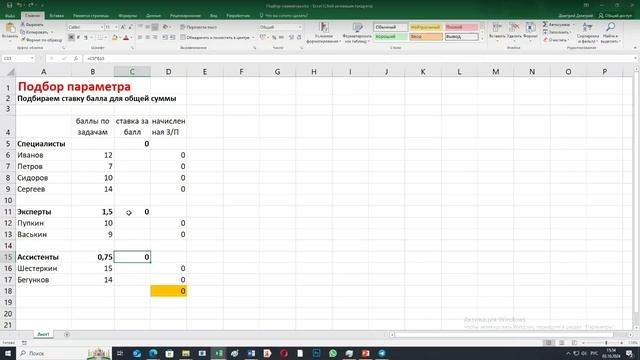Image resolution: width=640 pixels, height=360 pixels.
Task: Open the Fill (Заполнить) dropdown
Action: point(558,32)
